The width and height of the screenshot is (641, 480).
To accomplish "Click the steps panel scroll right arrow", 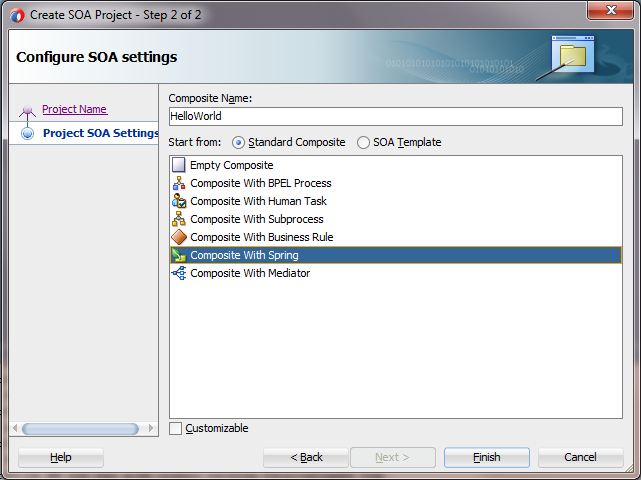I will [x=151, y=428].
